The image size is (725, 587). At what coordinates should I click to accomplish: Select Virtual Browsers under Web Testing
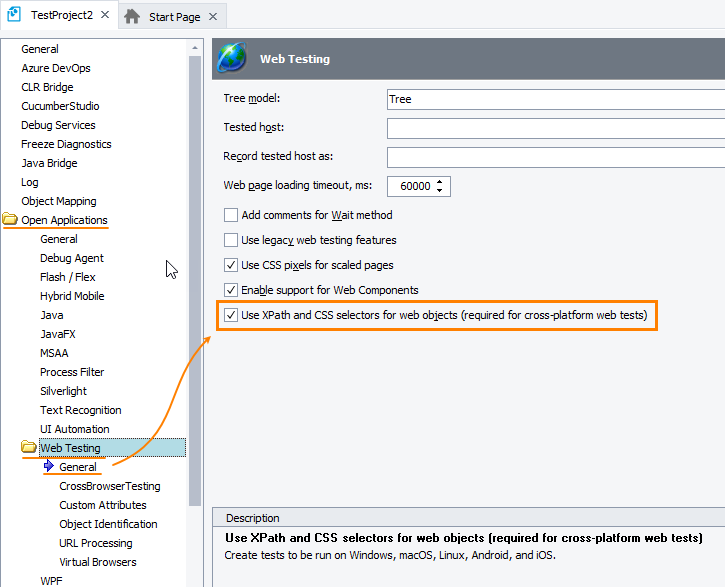click(97, 562)
